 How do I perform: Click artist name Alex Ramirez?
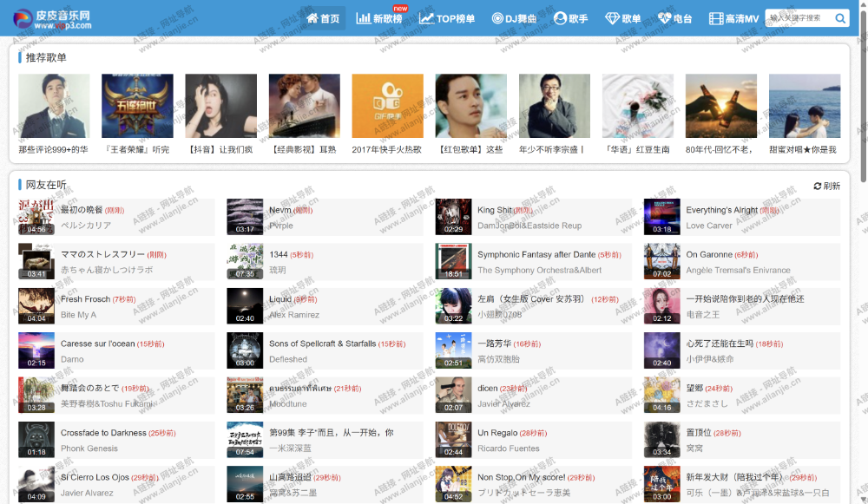click(294, 315)
